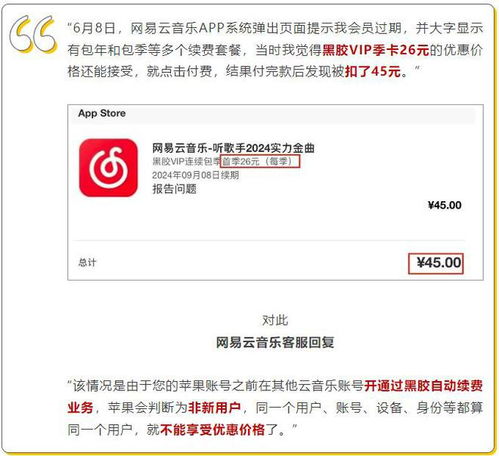
Task: Click the red-boxed 首季26元（每季）text
Action: 260,162
